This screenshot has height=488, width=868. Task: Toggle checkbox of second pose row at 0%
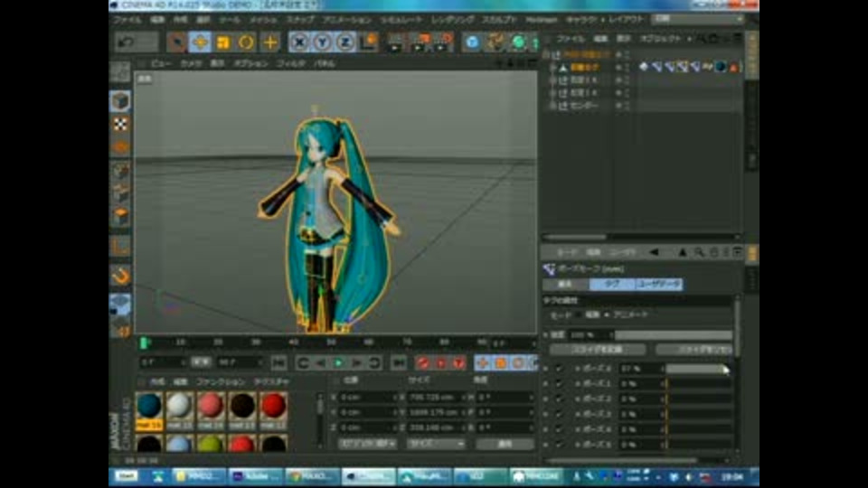point(559,383)
